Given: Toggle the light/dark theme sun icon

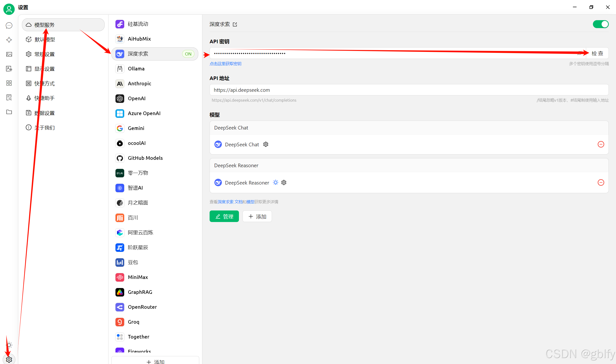Looking at the screenshot, I should (9, 345).
